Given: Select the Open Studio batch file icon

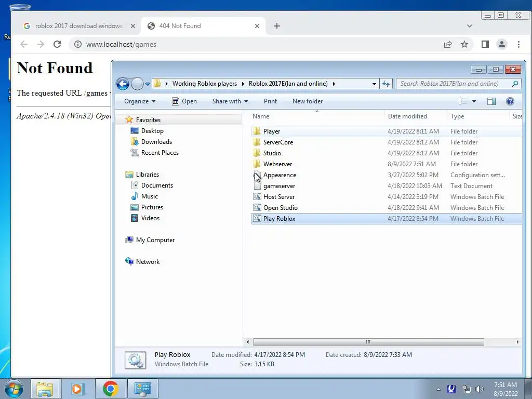Looking at the screenshot, I should click(x=257, y=208).
